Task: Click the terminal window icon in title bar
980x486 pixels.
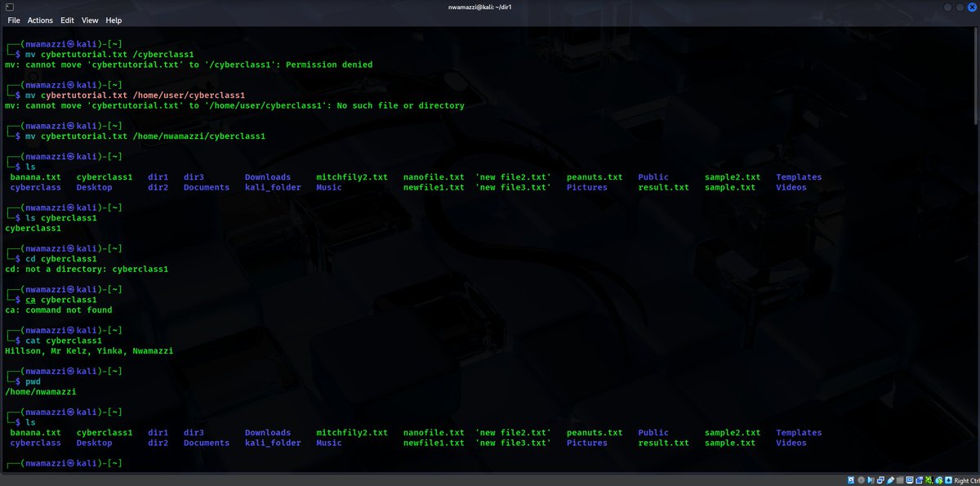Action: click(9, 7)
